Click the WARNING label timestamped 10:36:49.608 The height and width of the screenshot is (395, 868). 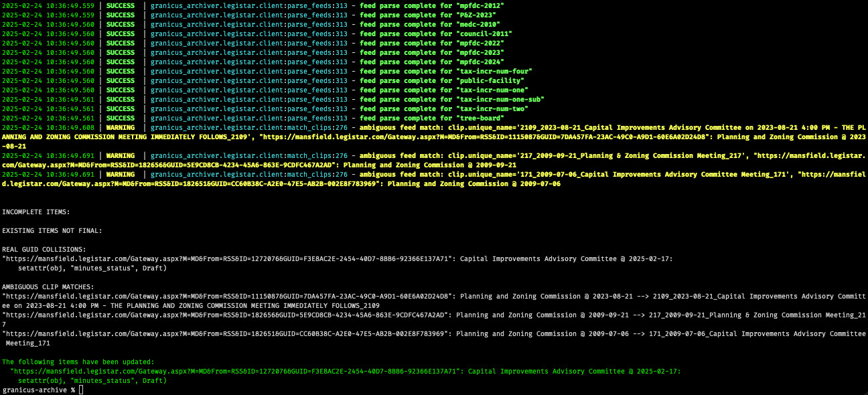click(121, 127)
